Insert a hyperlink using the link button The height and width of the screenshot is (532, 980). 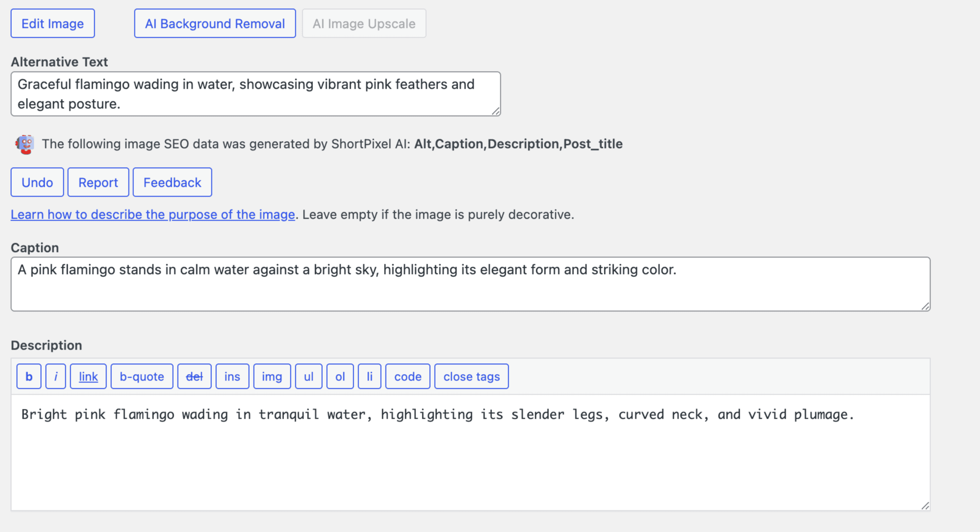[88, 377]
